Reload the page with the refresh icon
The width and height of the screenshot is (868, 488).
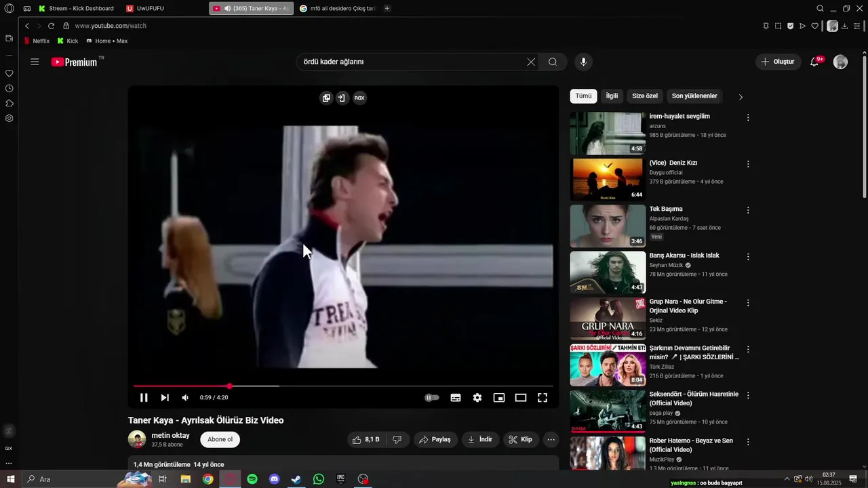pos(51,26)
